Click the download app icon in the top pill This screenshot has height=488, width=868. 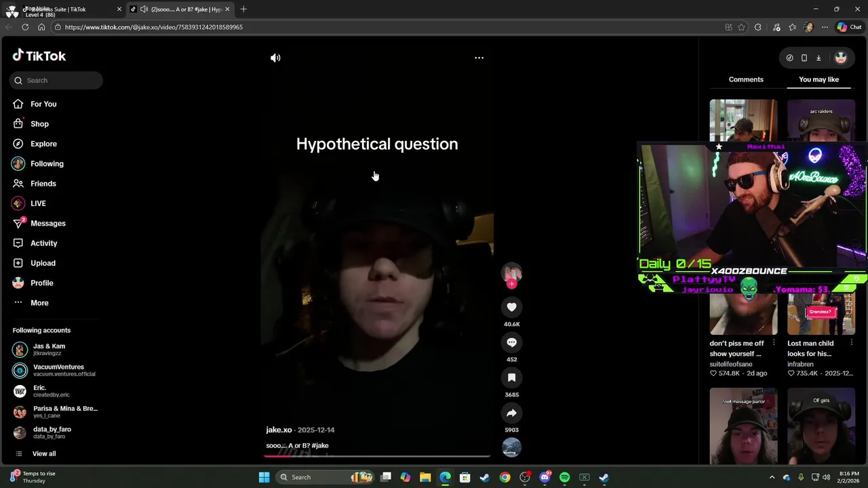click(x=818, y=58)
